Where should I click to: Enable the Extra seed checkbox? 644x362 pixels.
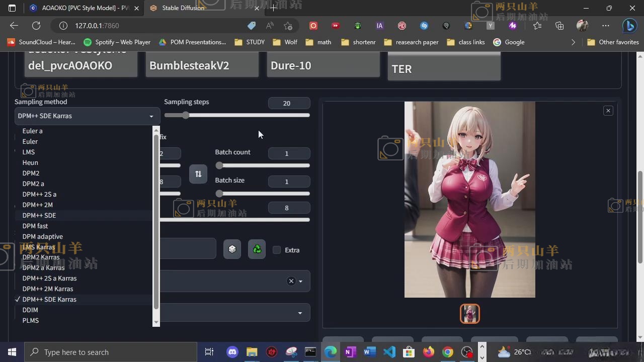click(x=277, y=250)
